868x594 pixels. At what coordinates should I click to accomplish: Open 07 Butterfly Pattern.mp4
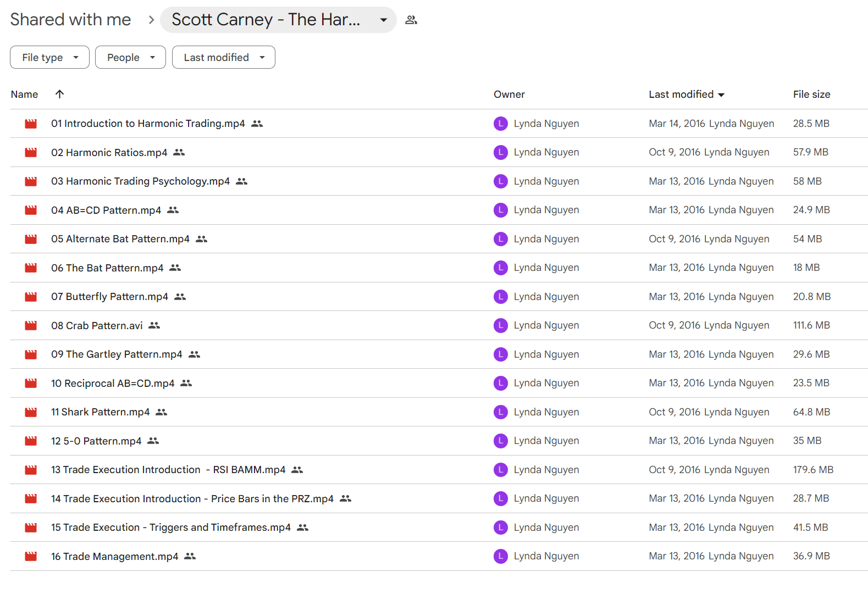point(109,297)
